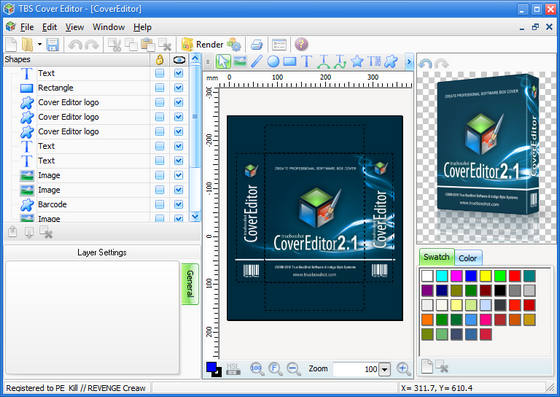This screenshot has height=397, width=560.
Task: Select the first Cover Editor logo layer
Action: (x=69, y=102)
